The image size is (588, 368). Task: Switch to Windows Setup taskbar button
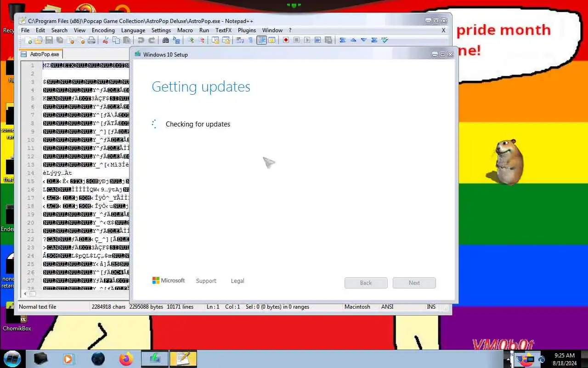tap(155, 359)
